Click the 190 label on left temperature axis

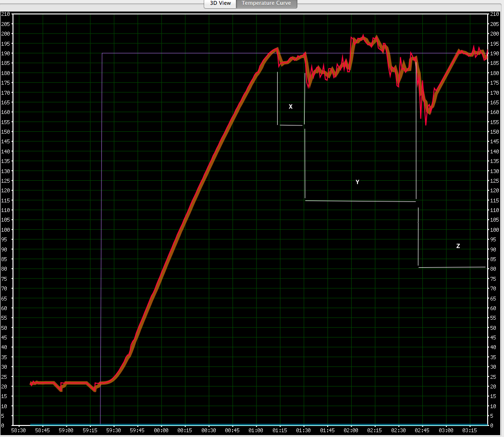[x=6, y=53]
